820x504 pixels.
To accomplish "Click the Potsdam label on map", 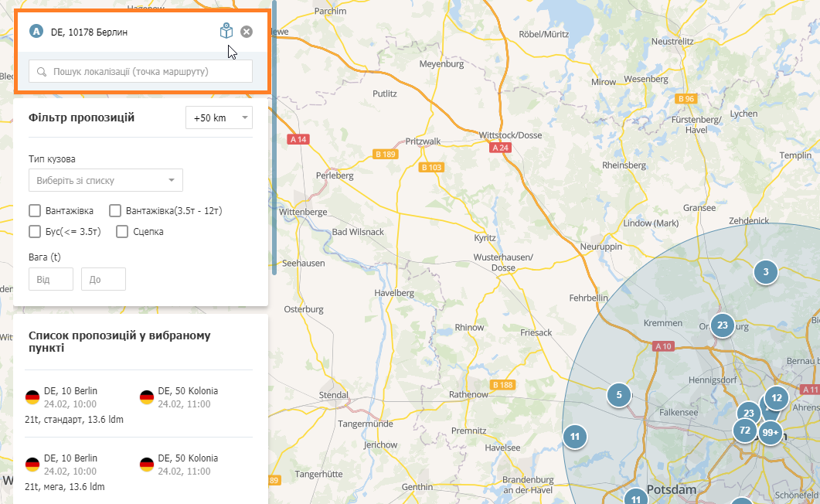I will click(672, 490).
